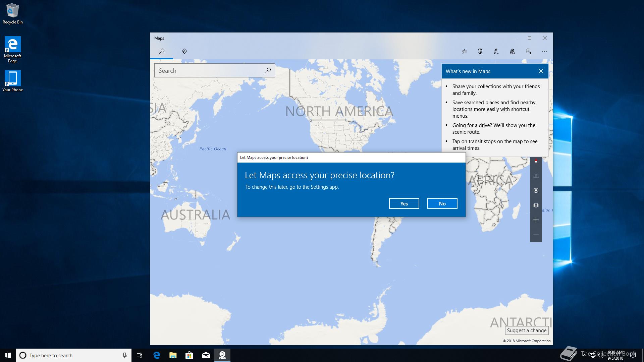This screenshot has height=362, width=644.
Task: Close the Maps window
Action: [545, 38]
